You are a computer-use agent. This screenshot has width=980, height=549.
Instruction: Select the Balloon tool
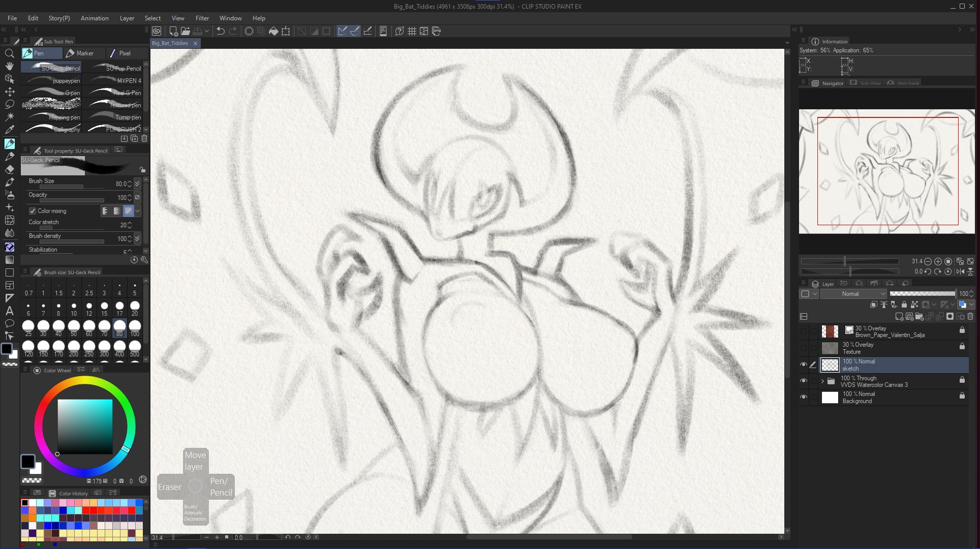pyautogui.click(x=9, y=323)
